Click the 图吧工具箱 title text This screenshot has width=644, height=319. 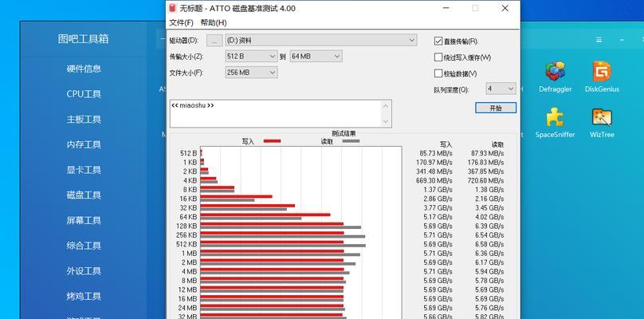coord(84,39)
